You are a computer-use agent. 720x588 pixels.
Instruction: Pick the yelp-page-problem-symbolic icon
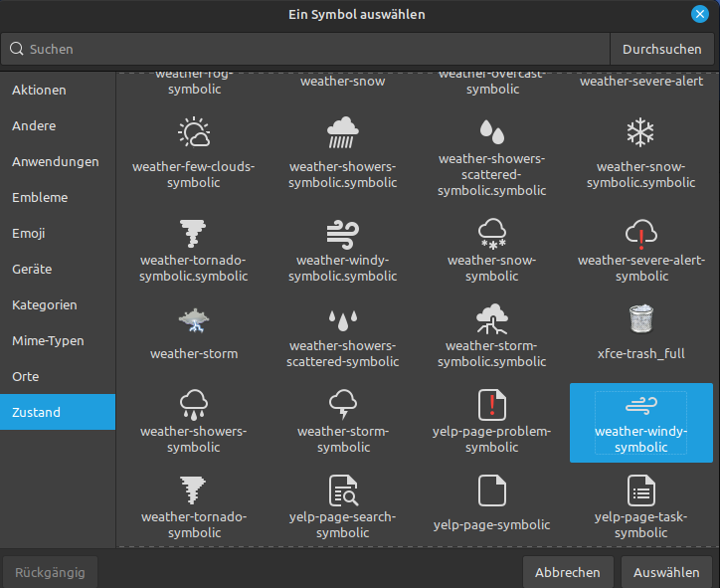491,406
